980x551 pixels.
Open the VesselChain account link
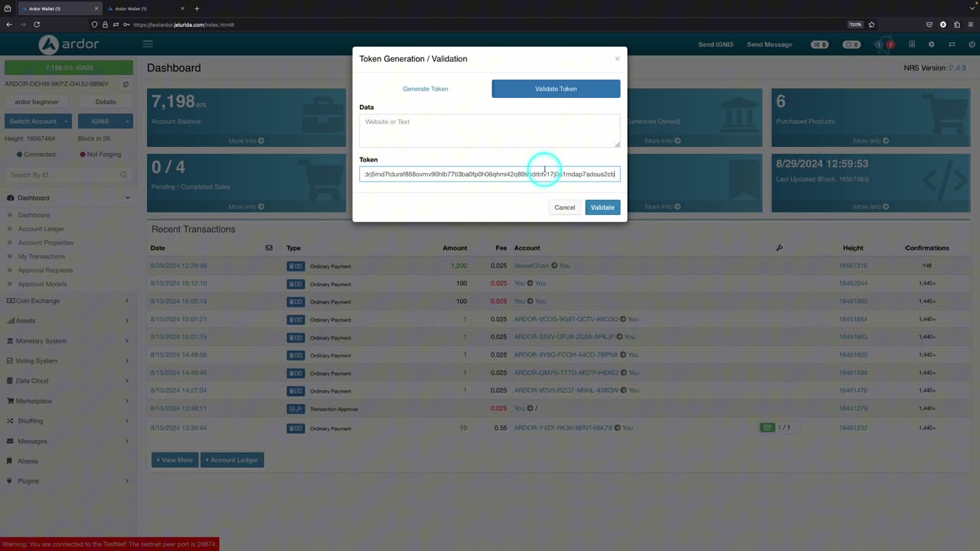pos(531,266)
